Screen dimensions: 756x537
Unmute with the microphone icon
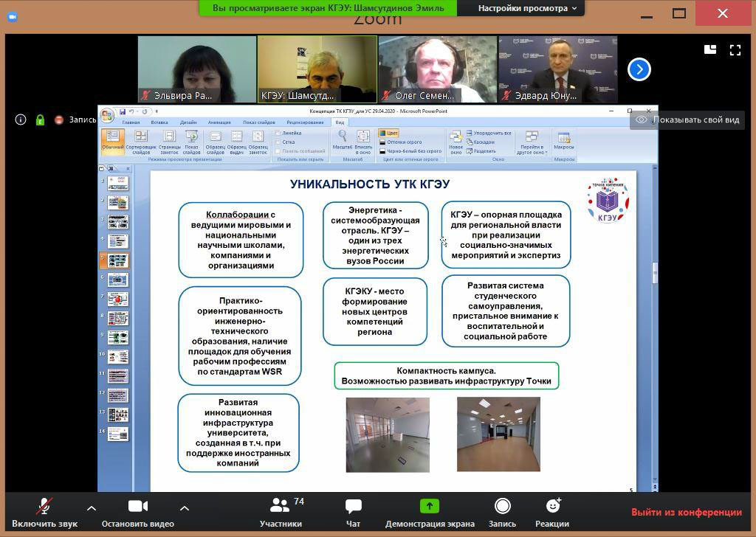coord(44,506)
